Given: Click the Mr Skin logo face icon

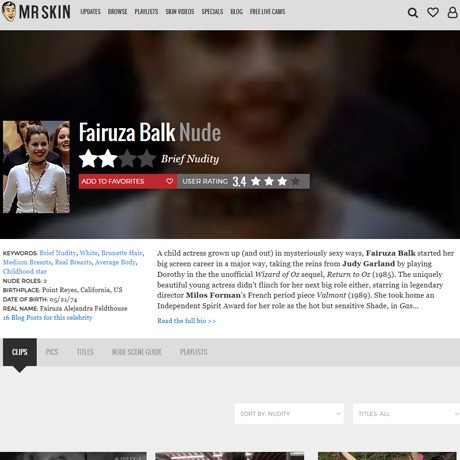Looking at the screenshot, I should click(x=9, y=12).
